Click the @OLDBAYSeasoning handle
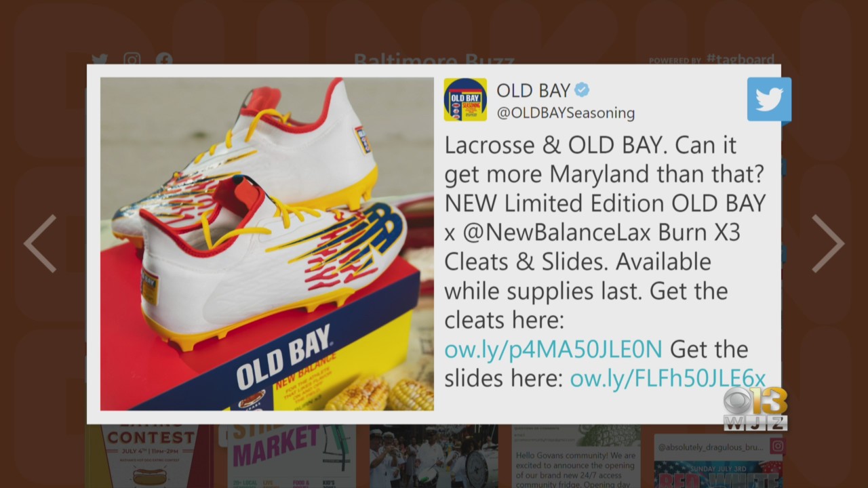The image size is (868, 488). [566, 113]
